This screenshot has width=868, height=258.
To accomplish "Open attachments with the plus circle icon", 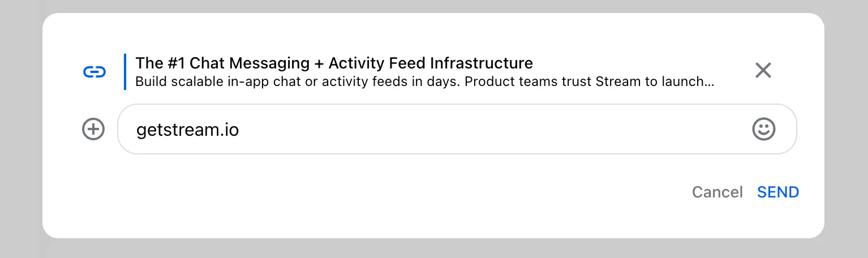I will point(93,130).
